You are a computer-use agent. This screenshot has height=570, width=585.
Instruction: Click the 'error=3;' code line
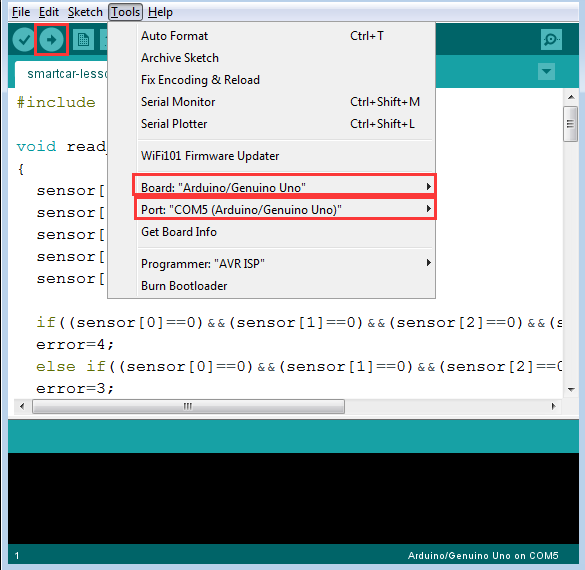(75, 388)
